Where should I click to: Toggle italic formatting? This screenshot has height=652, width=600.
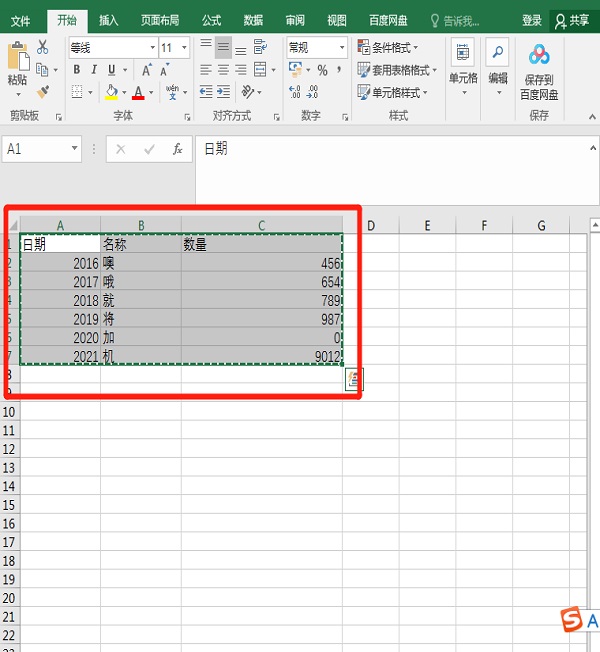pyautogui.click(x=94, y=70)
